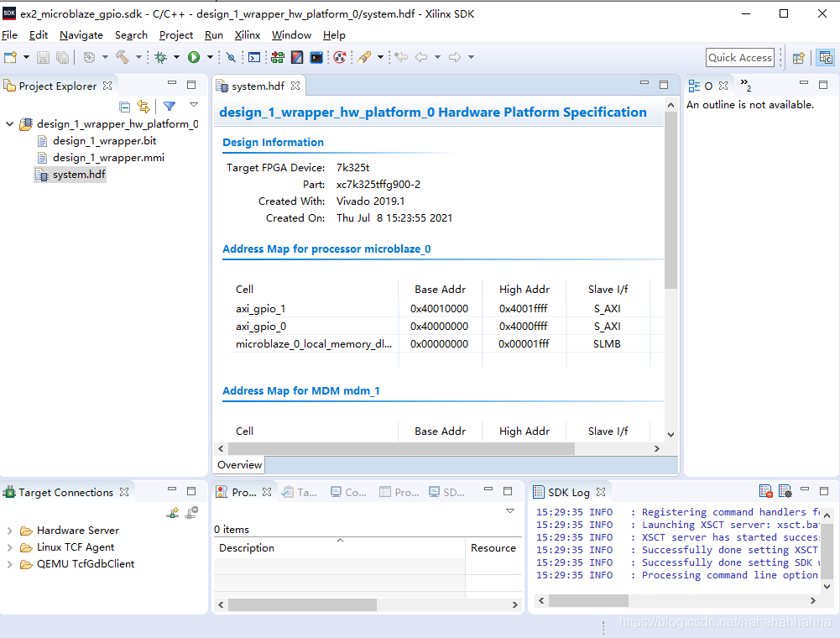Click the Open Perspective icon
The width and height of the screenshot is (840, 638).
799,57
